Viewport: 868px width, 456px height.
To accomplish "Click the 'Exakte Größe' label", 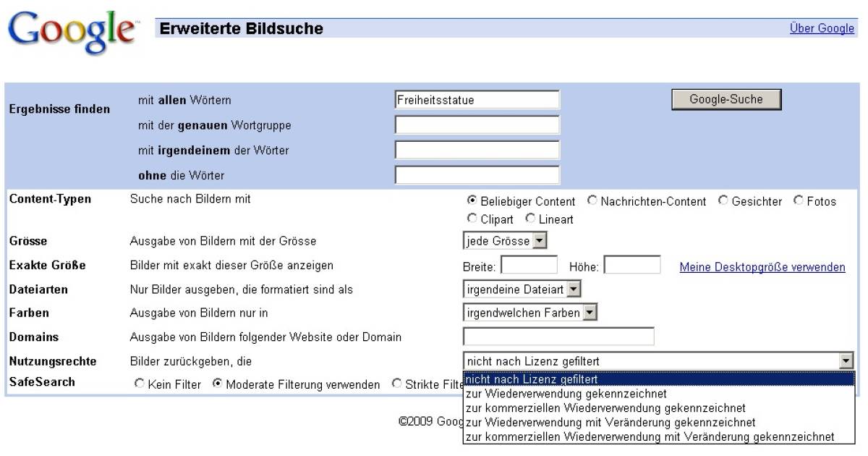I will pyautogui.click(x=47, y=265).
